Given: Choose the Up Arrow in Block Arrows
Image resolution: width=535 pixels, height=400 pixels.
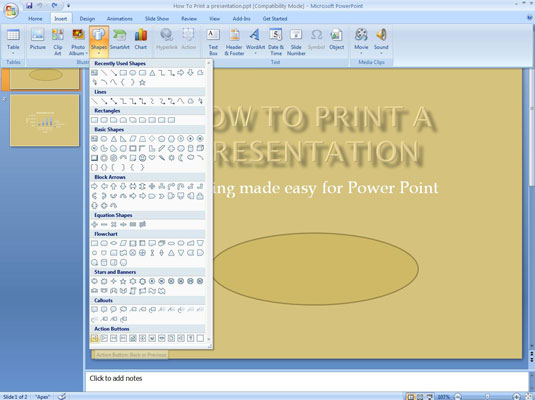Looking at the screenshot, I should (x=114, y=186).
